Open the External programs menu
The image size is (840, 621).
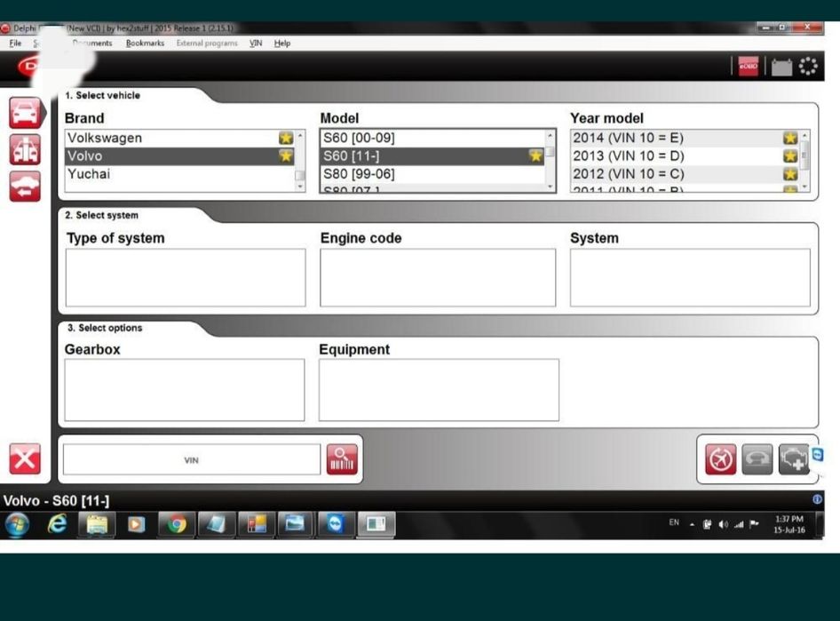(x=207, y=43)
